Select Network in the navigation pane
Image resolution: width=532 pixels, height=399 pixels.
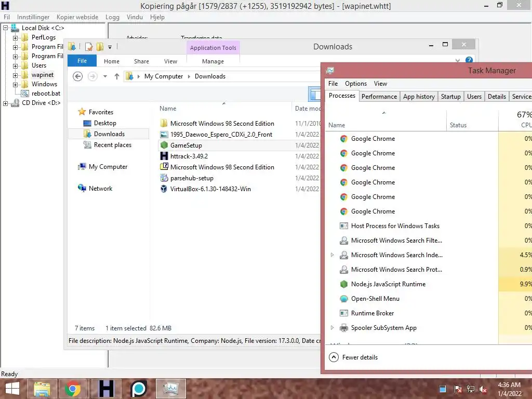[x=100, y=189]
